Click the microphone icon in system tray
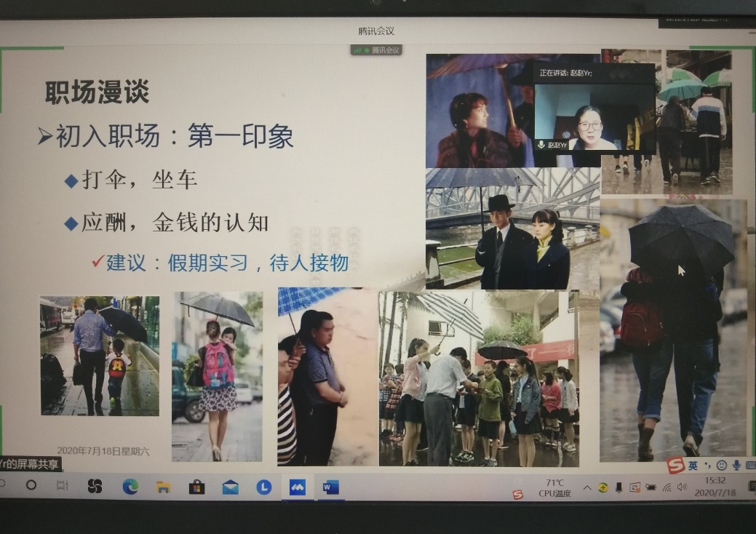 (619, 487)
